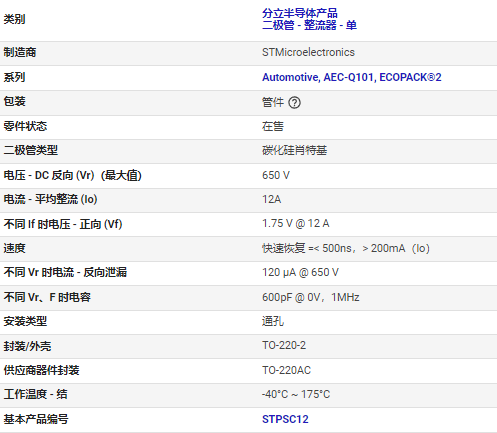Select the 快速恢复 speed value text
This screenshot has width=497, height=433.
click(346, 248)
